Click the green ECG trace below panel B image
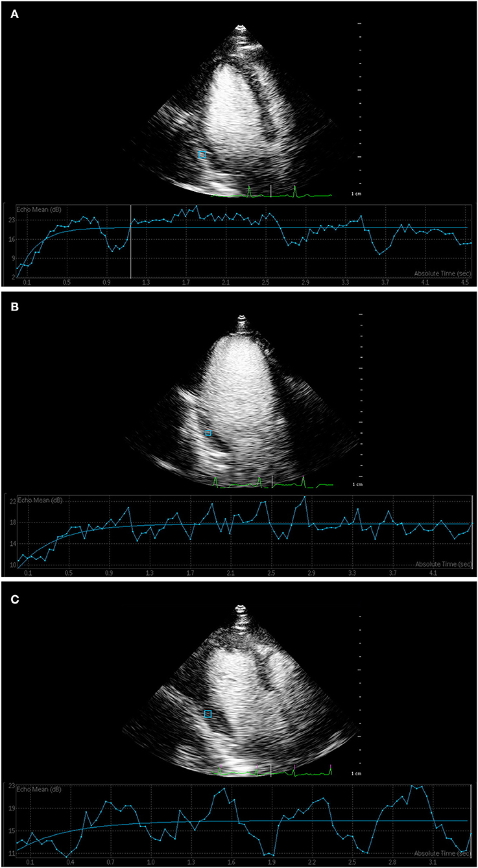The image size is (478, 868). point(272,482)
